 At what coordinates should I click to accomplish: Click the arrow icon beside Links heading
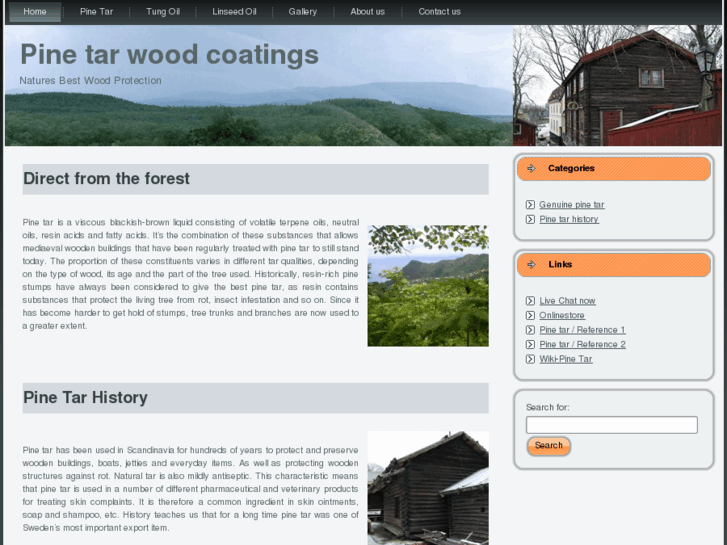tap(531, 265)
